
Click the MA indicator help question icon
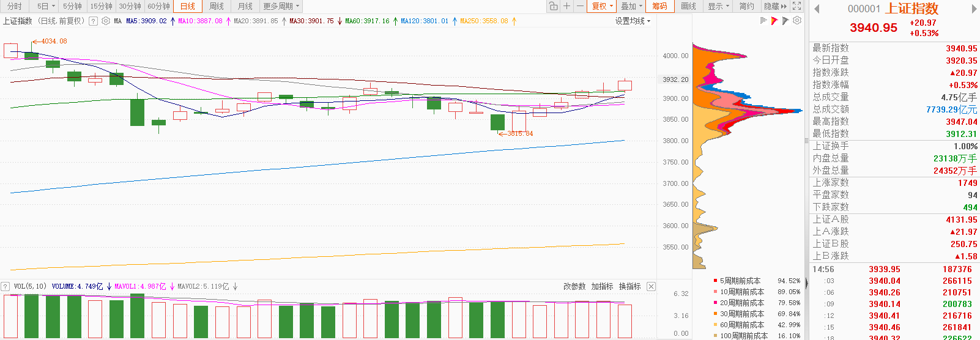tap(93, 21)
